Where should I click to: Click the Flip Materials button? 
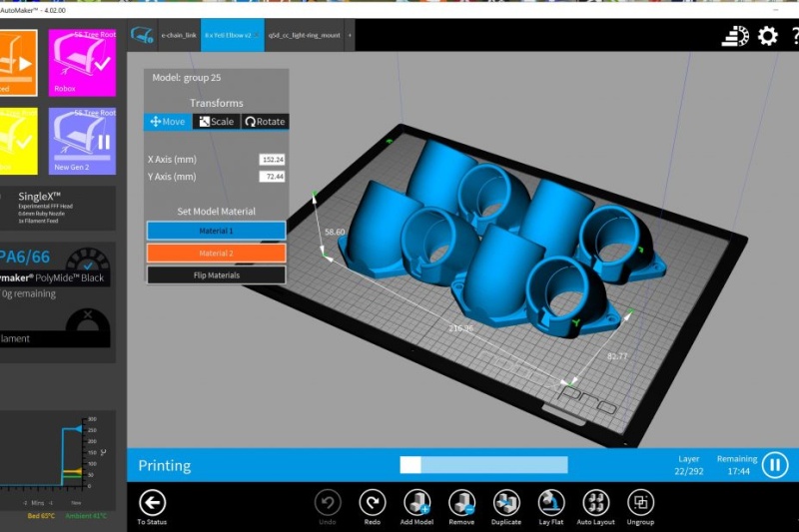click(x=216, y=274)
